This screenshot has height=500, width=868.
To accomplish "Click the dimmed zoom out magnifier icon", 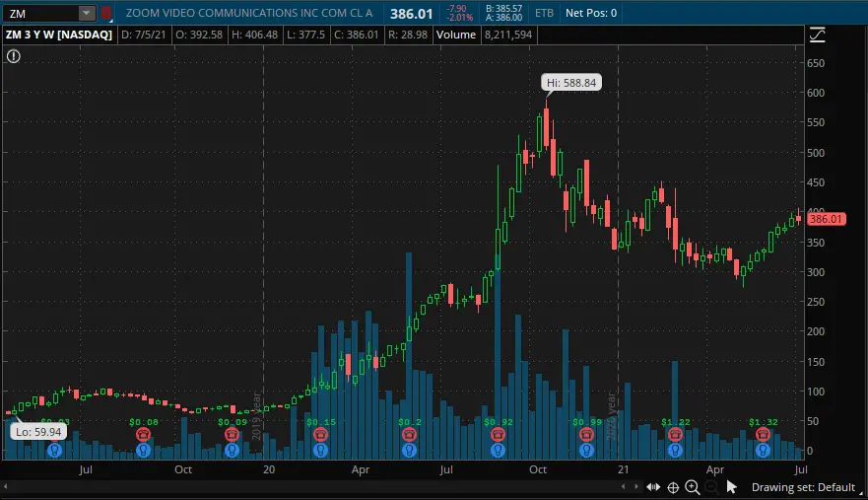I will tap(712, 487).
